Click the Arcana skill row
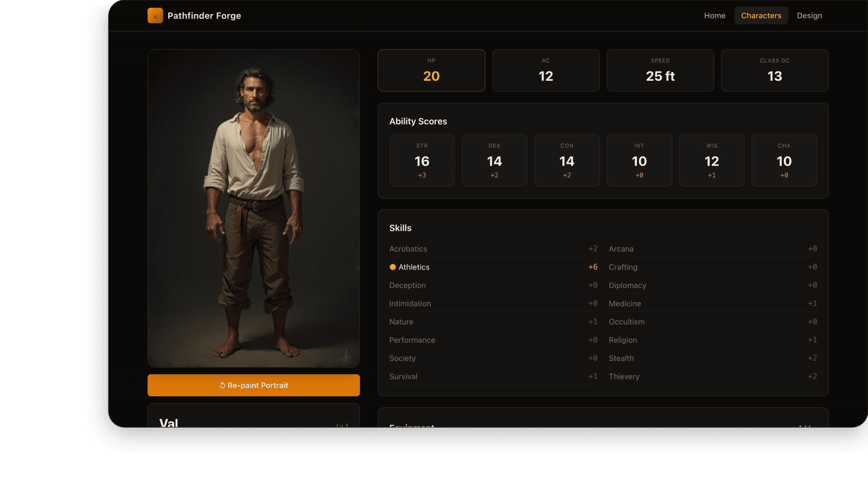This screenshot has width=868, height=488. click(x=713, y=249)
